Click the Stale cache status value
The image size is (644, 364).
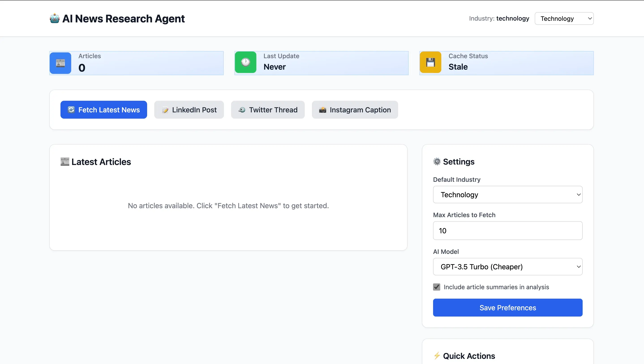point(458,67)
